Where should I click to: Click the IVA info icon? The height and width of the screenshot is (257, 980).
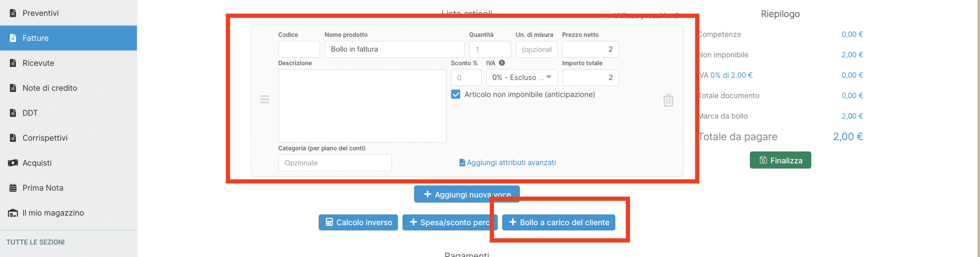(x=502, y=63)
